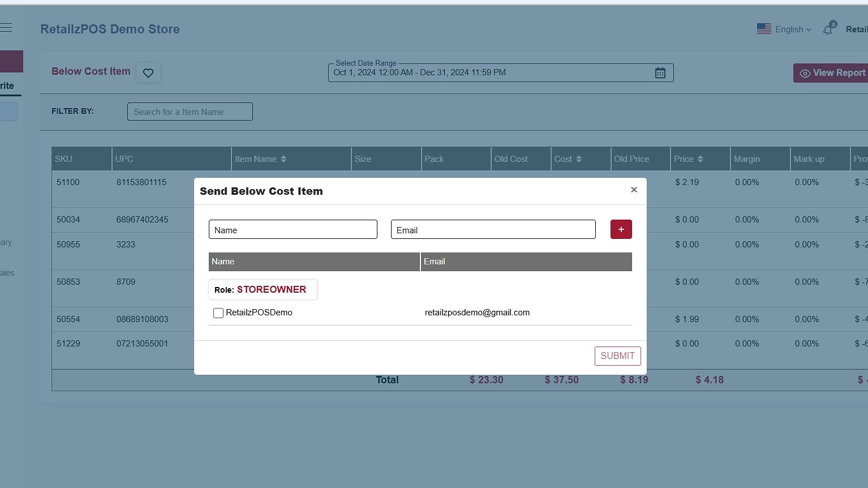
Task: Click the View Report button
Action: pos(832,73)
